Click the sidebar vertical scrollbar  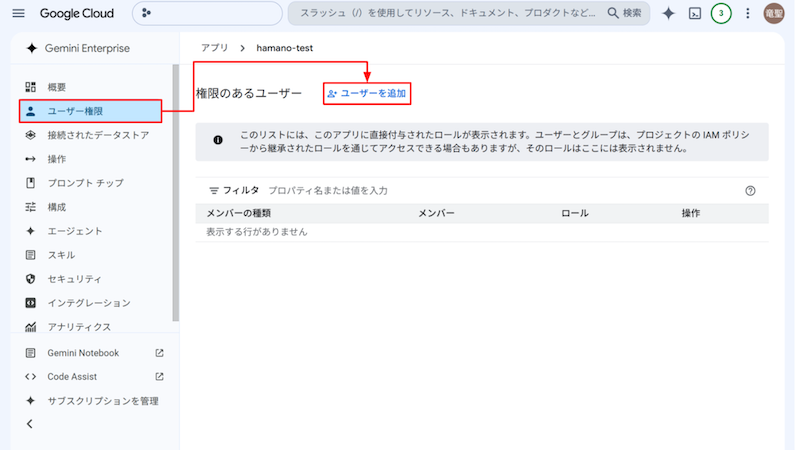[x=176, y=193]
